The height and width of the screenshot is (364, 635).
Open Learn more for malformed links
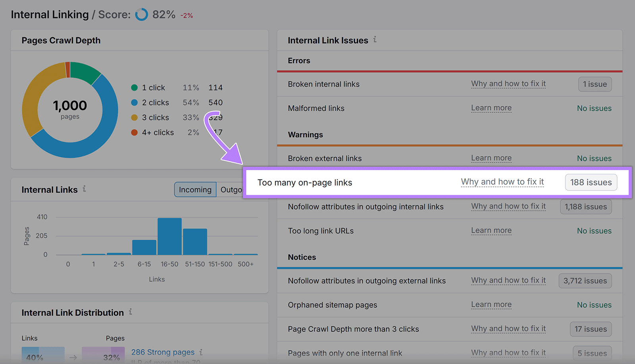coord(491,108)
